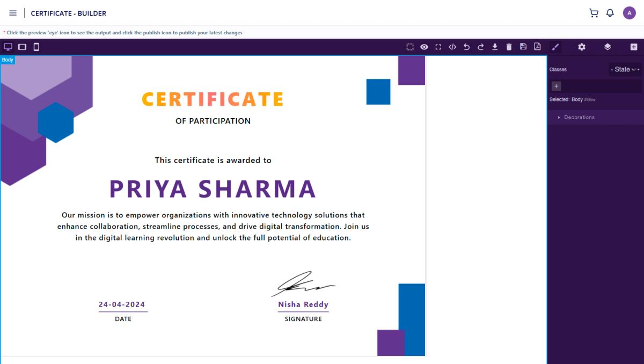Open the hamburger menu

click(x=13, y=13)
